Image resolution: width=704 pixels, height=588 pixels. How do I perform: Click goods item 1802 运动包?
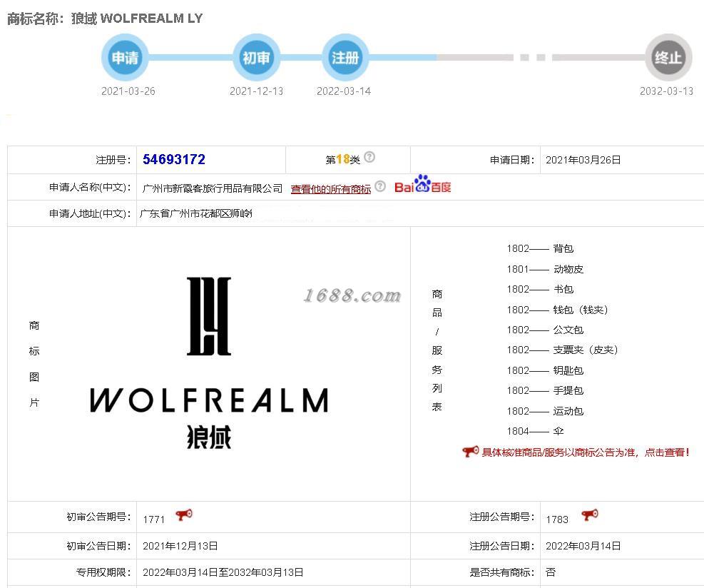coord(545,410)
